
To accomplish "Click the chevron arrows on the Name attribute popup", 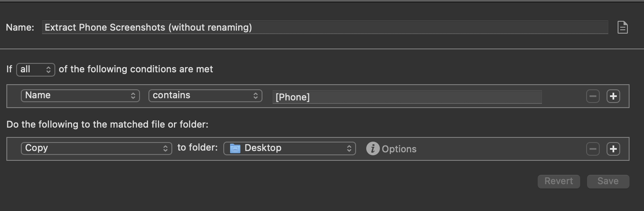I will [x=133, y=95].
